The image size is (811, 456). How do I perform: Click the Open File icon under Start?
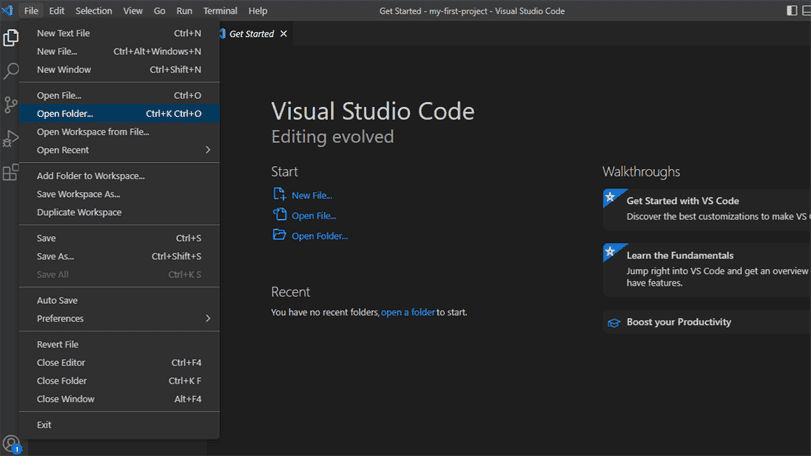pyautogui.click(x=279, y=215)
